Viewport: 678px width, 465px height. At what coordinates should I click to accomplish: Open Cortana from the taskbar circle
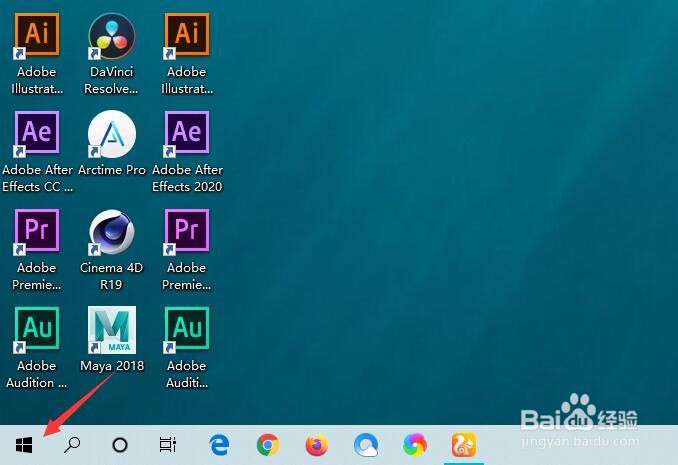tap(120, 445)
